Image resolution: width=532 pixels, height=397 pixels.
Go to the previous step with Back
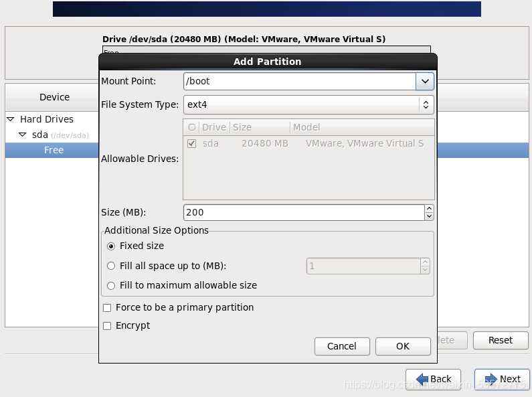pos(433,379)
